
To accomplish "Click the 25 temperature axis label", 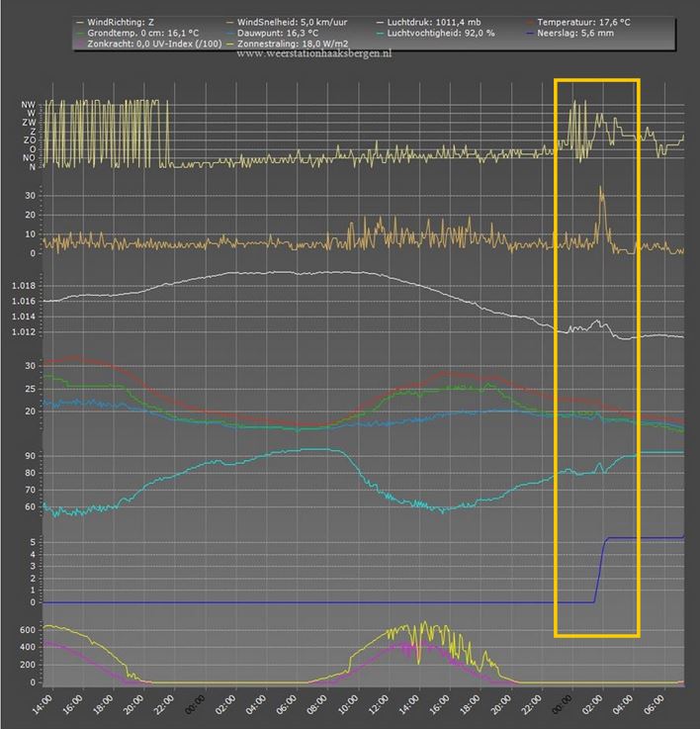I will click(31, 389).
